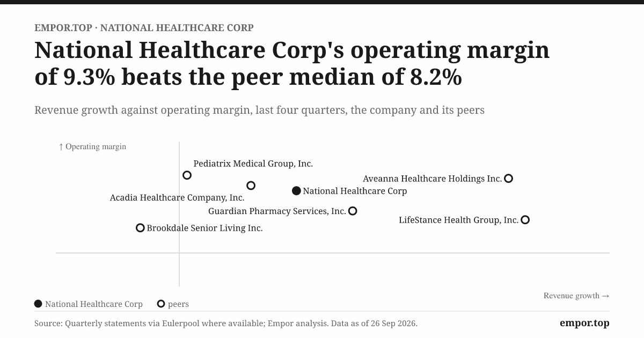Select the Brookdale Senior Living data point
The height and width of the screenshot is (338, 644).
tap(140, 228)
